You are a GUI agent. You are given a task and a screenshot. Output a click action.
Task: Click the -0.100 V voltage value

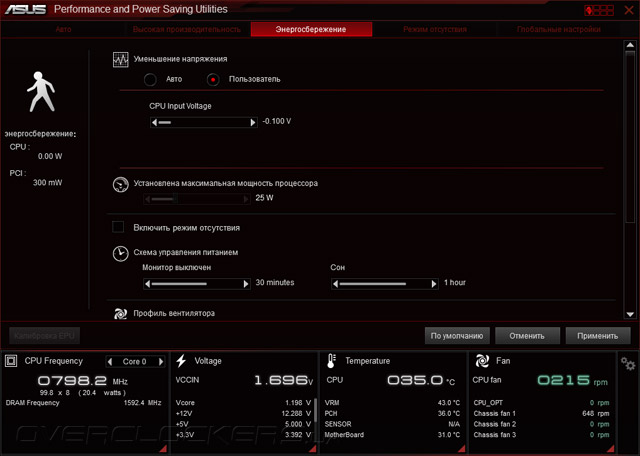[x=277, y=121]
